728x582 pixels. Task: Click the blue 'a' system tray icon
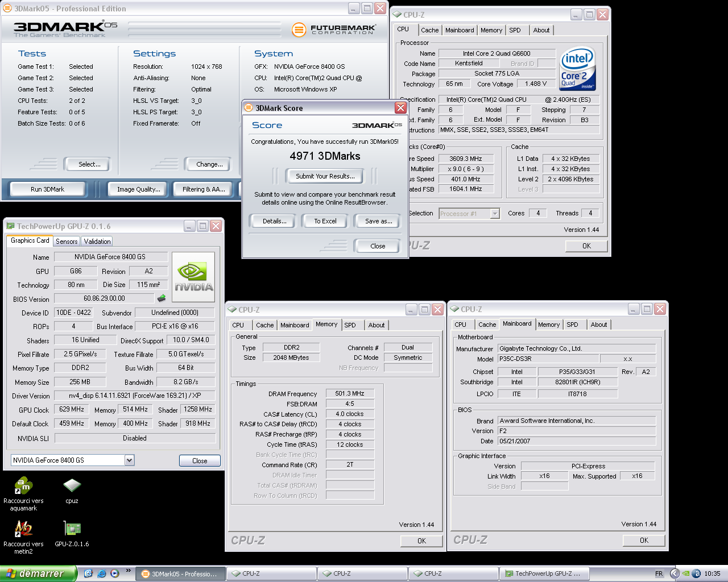pyautogui.click(x=696, y=573)
